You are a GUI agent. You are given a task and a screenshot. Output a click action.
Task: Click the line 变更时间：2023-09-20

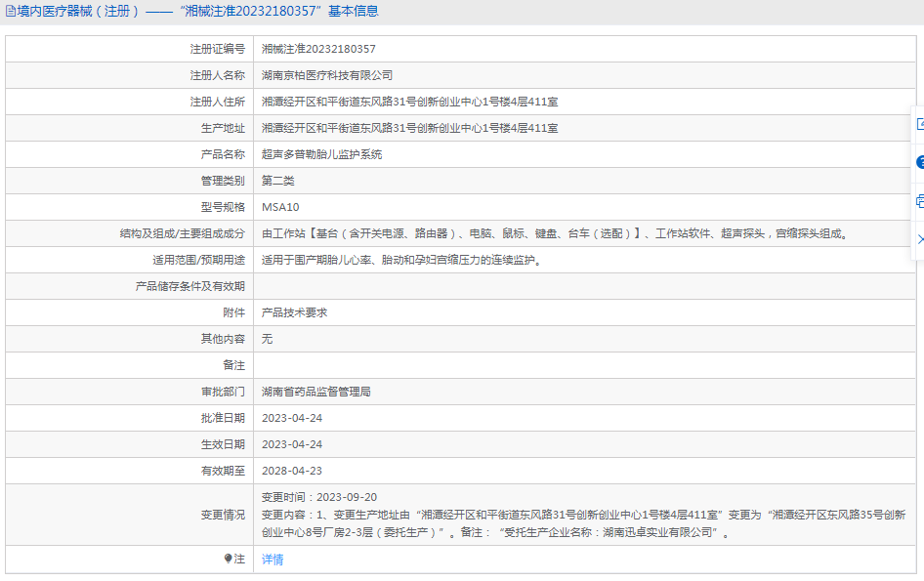click(x=319, y=497)
